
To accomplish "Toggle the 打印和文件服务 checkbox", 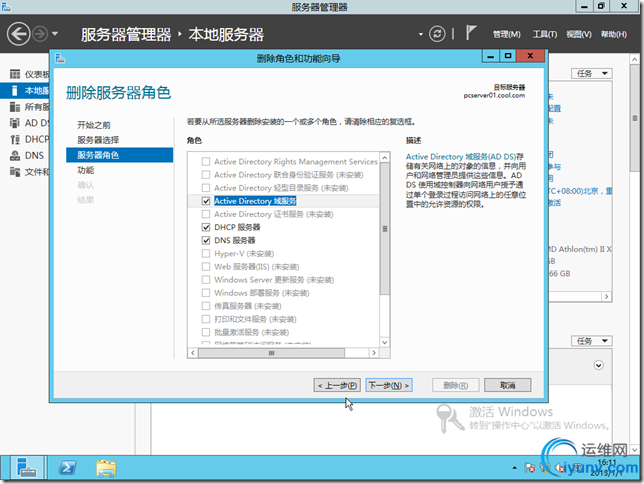I will (x=206, y=319).
